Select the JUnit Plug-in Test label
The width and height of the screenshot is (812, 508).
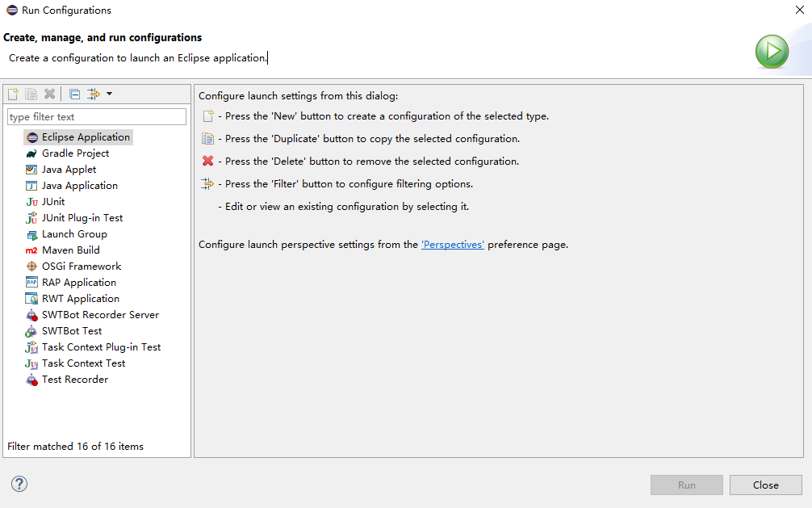(x=82, y=218)
